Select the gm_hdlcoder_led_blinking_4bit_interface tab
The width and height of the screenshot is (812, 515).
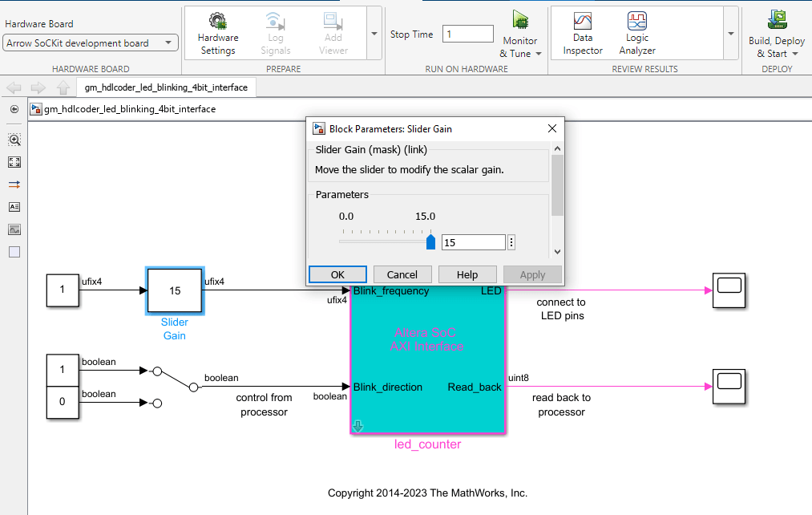coord(166,87)
